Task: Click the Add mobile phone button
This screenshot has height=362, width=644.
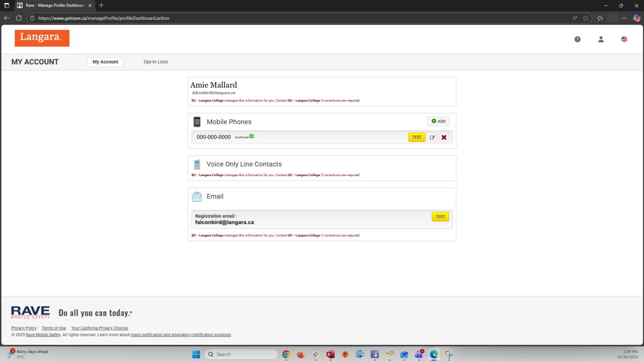Action: [x=438, y=121]
